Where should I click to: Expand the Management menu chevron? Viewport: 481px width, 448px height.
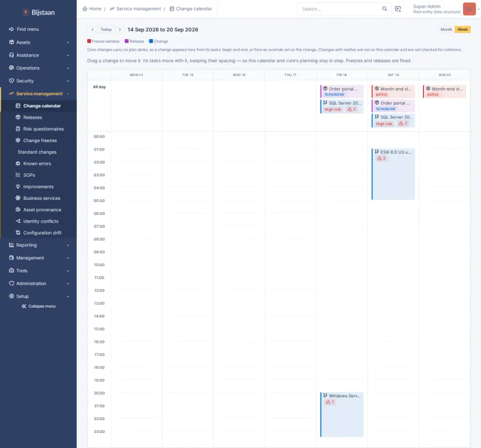point(68,258)
